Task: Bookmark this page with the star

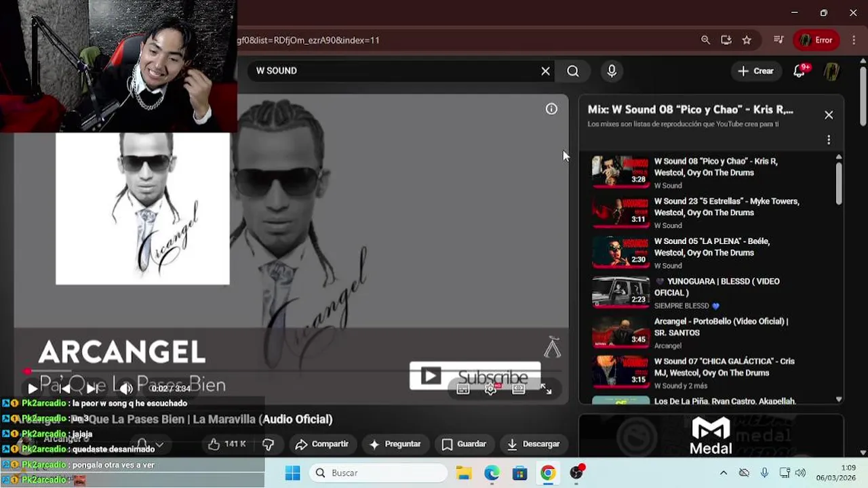Action: pos(747,40)
